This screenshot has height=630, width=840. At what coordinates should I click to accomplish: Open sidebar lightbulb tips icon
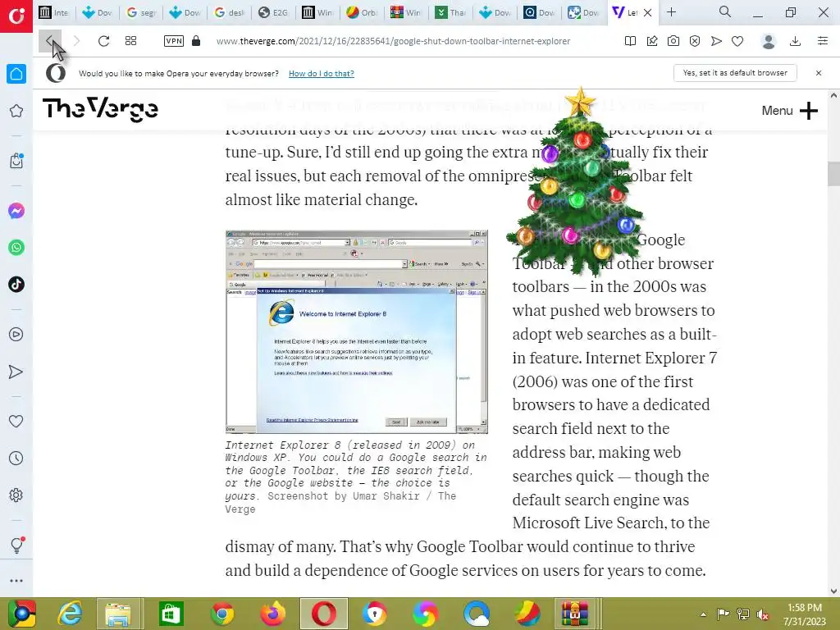tap(16, 545)
